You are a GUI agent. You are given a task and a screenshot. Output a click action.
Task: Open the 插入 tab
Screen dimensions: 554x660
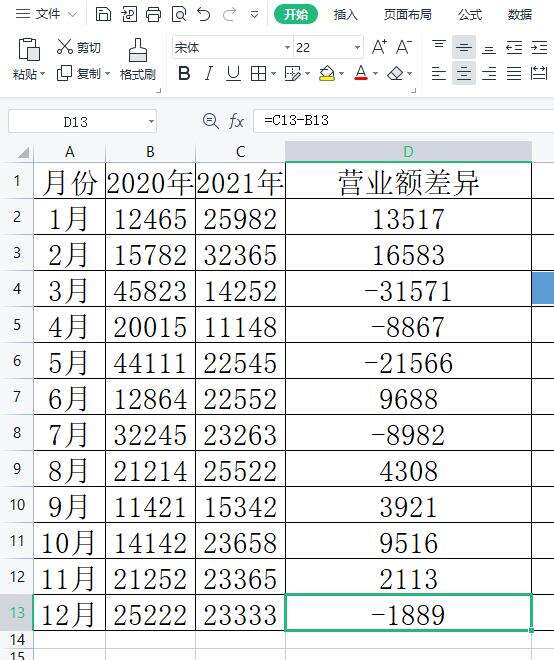(x=346, y=15)
